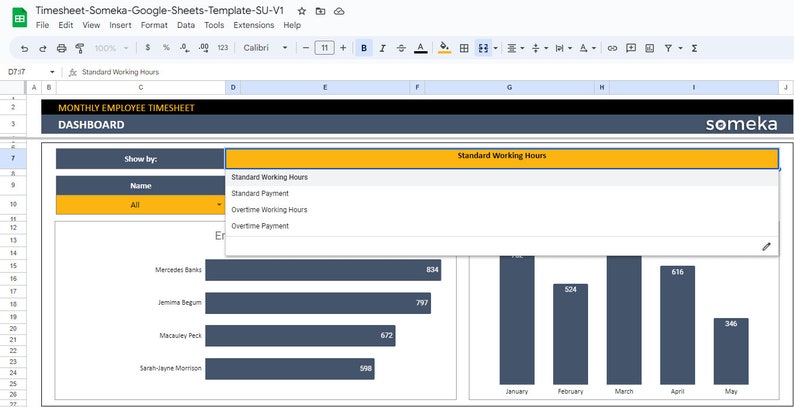Screen dimensions: 794x407
Task: Open the Format menu
Action: click(154, 25)
